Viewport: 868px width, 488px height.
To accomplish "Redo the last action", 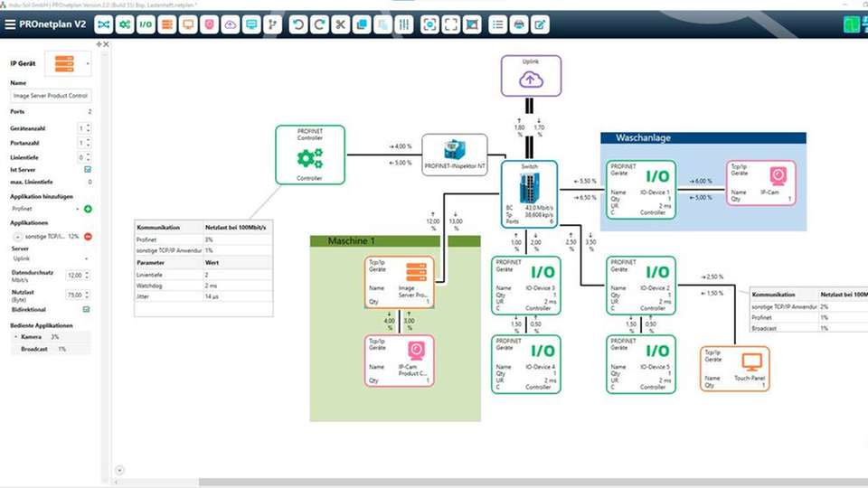I will point(319,24).
